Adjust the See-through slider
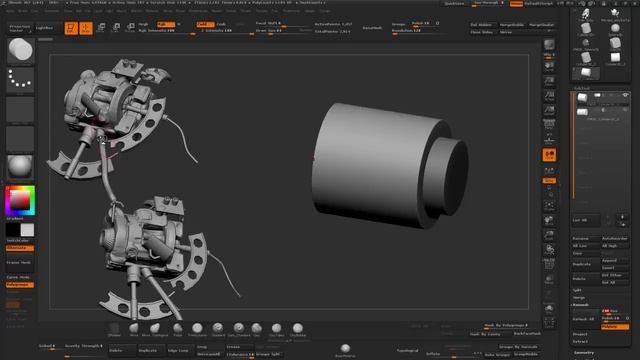Viewport: 640px width, 360px height. (488, 3)
